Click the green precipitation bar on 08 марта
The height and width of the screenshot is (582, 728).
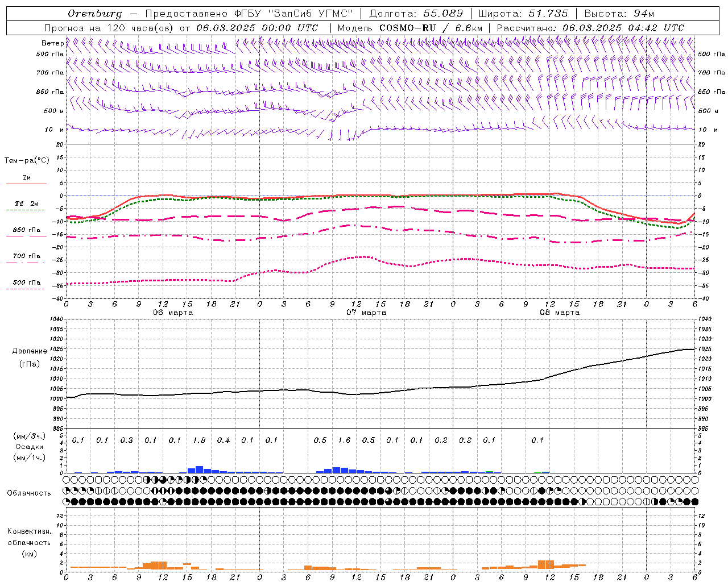tap(546, 472)
